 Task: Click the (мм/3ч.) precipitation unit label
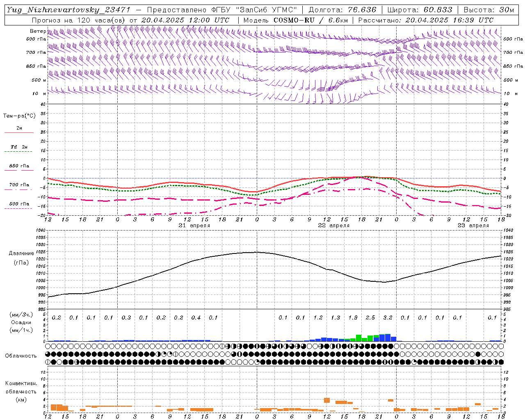[21, 315]
